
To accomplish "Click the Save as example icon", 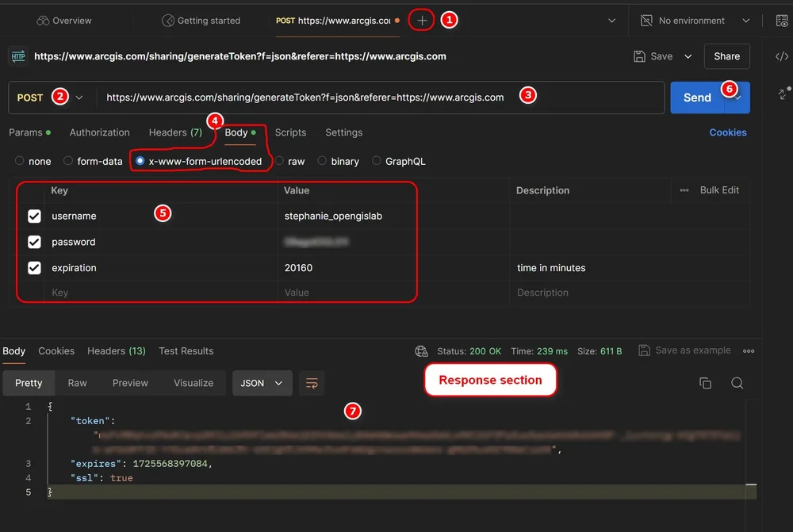I will [x=644, y=350].
